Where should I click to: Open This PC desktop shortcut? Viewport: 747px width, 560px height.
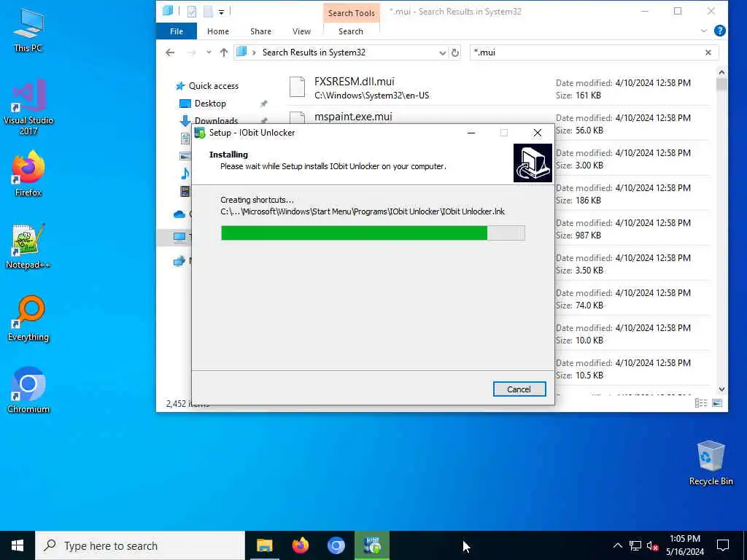tap(28, 31)
